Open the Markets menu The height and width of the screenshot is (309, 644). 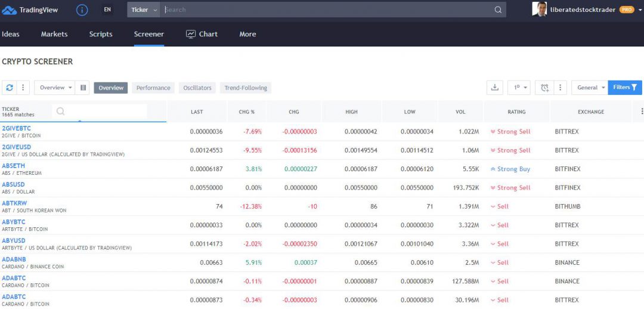(54, 34)
